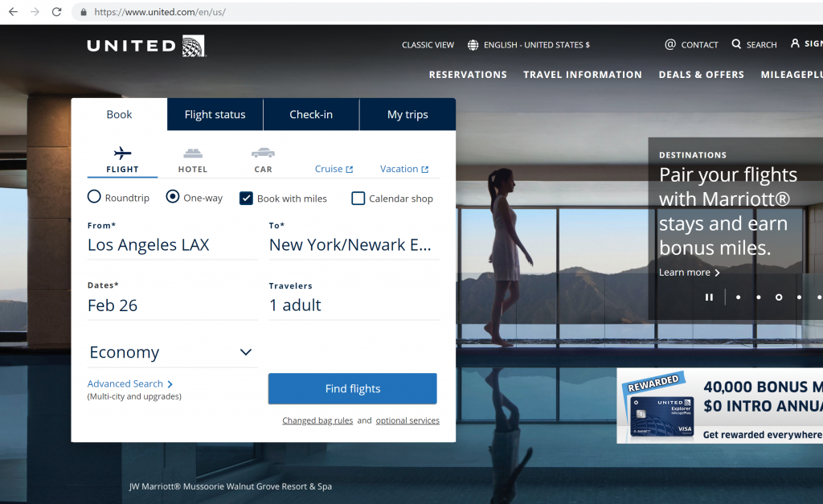Switch to the Check-in tab
Image resolution: width=823 pixels, height=504 pixels.
311,114
